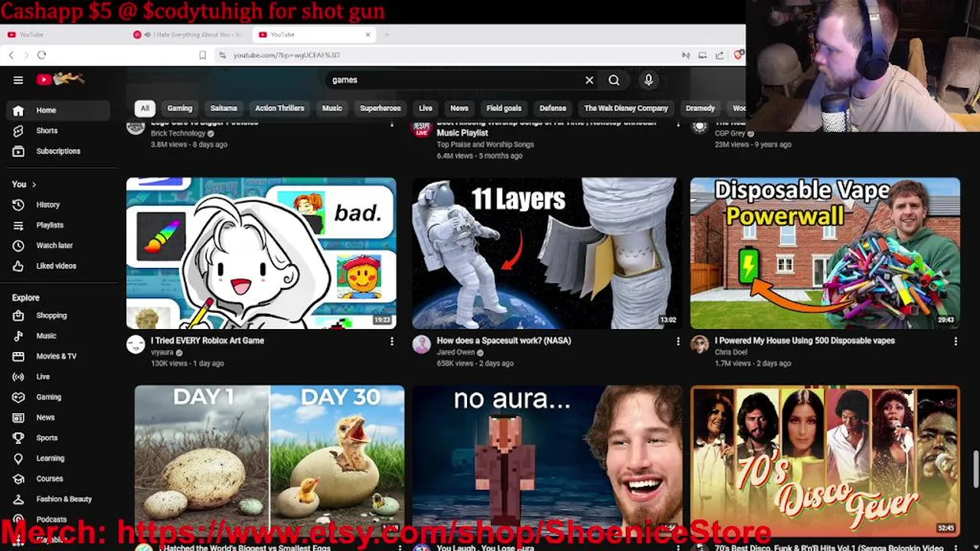Select the Defense filter chip
The width and height of the screenshot is (980, 551).
coord(553,109)
